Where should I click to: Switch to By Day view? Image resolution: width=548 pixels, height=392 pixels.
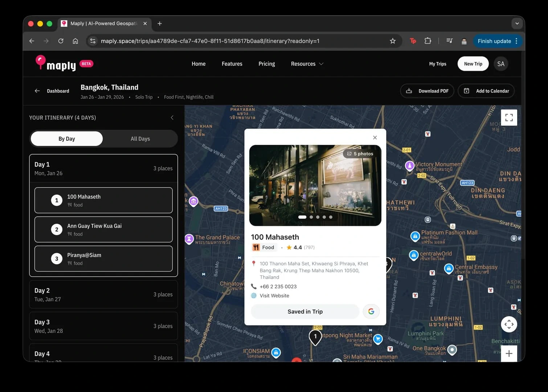pos(67,139)
